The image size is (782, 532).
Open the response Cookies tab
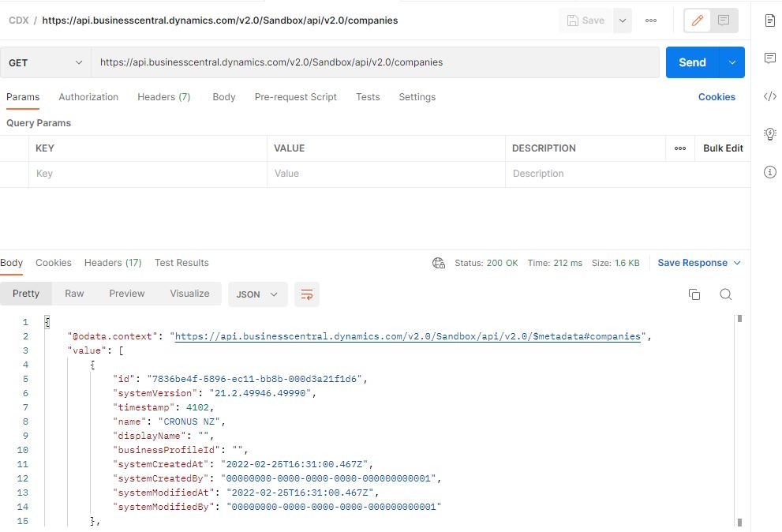point(54,263)
